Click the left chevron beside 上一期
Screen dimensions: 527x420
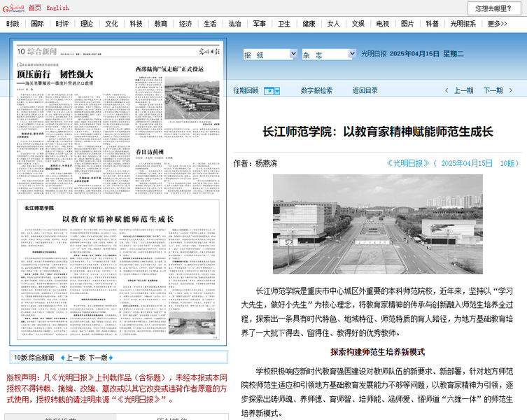[446, 90]
